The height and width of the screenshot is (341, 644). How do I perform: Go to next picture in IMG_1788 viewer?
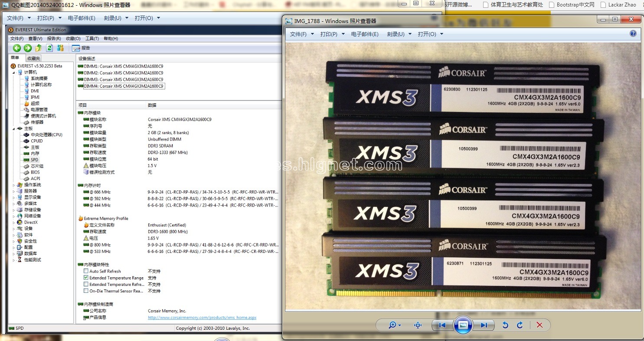point(484,325)
